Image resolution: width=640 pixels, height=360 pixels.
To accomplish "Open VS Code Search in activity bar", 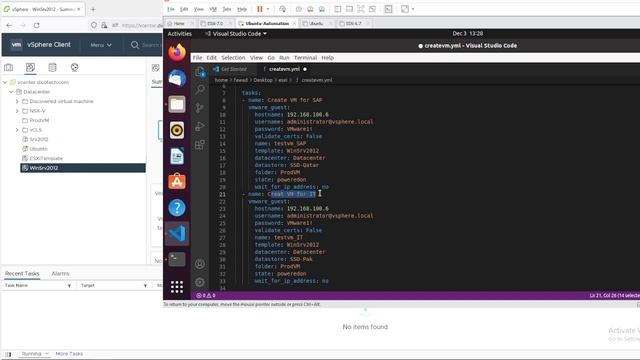I will pyautogui.click(x=200, y=89).
